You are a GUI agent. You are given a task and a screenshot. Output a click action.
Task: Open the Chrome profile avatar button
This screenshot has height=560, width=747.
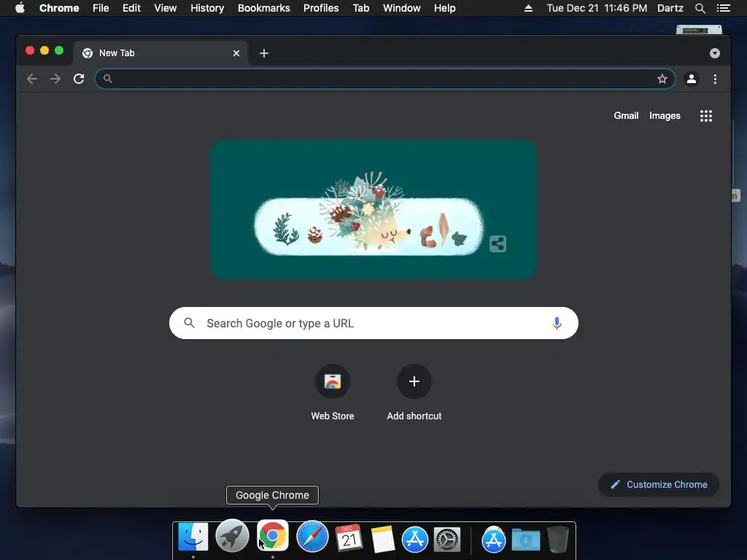[x=692, y=79]
